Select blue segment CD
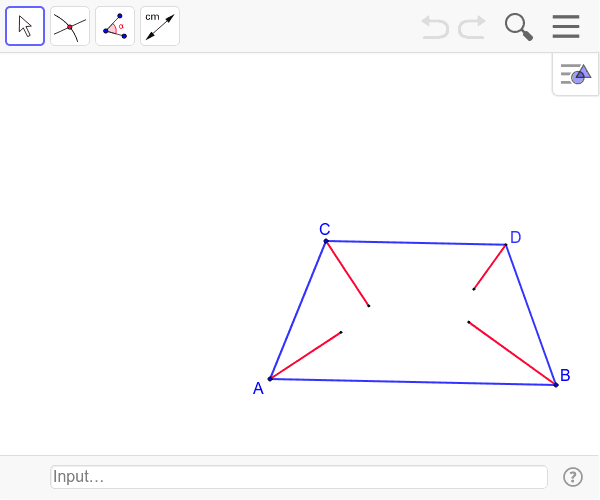600x500 pixels. click(416, 243)
